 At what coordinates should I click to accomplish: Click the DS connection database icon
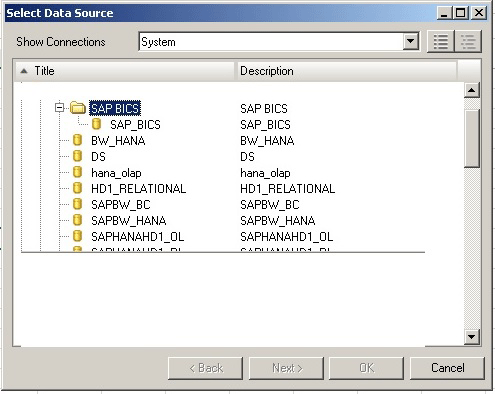(x=77, y=156)
